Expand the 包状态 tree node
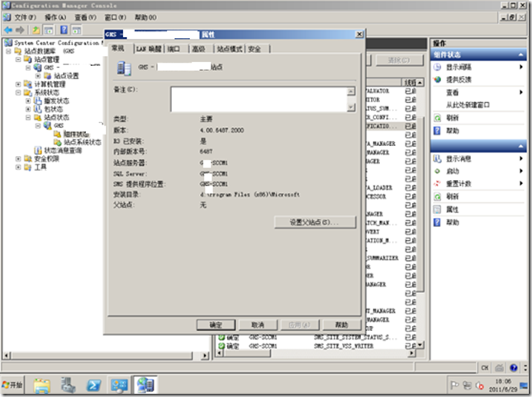 pyautogui.click(x=28, y=109)
